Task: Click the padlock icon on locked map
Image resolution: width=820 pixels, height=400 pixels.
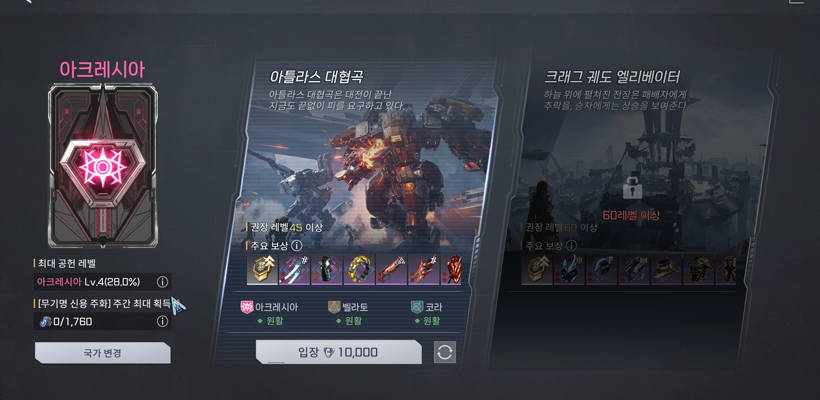Action: (x=631, y=187)
